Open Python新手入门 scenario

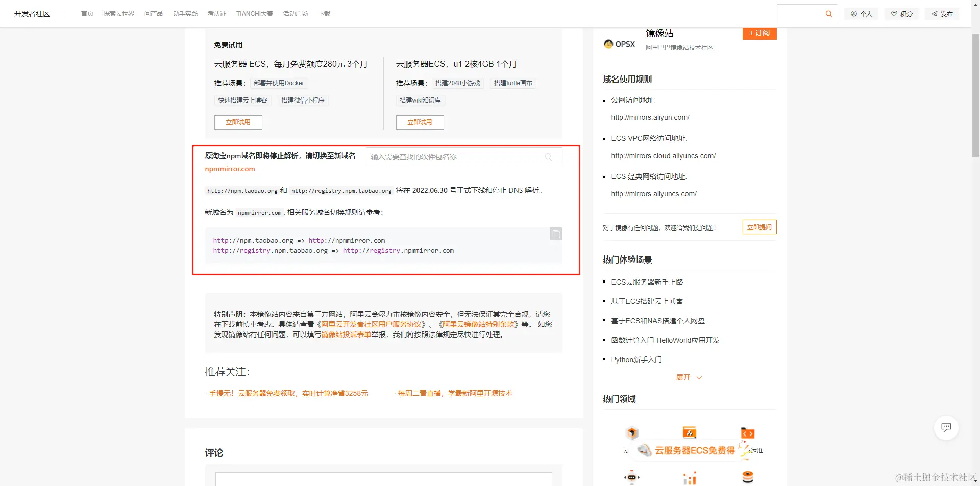[x=636, y=360]
